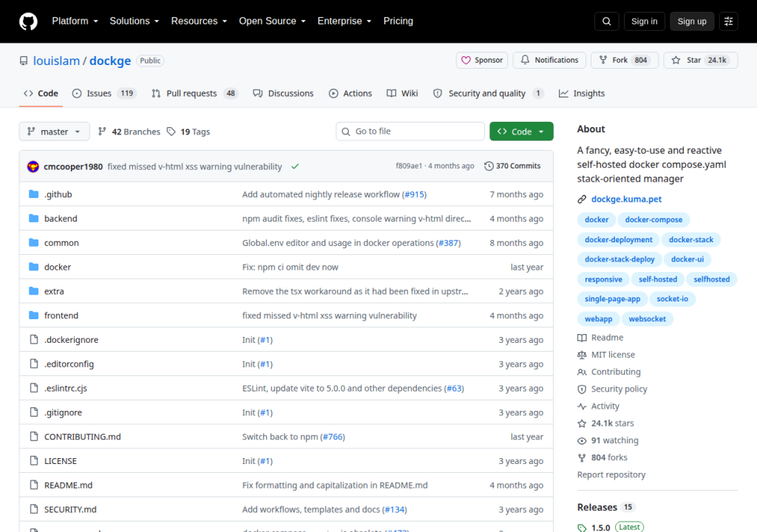Open the Releases 15 heading link

[x=605, y=508]
